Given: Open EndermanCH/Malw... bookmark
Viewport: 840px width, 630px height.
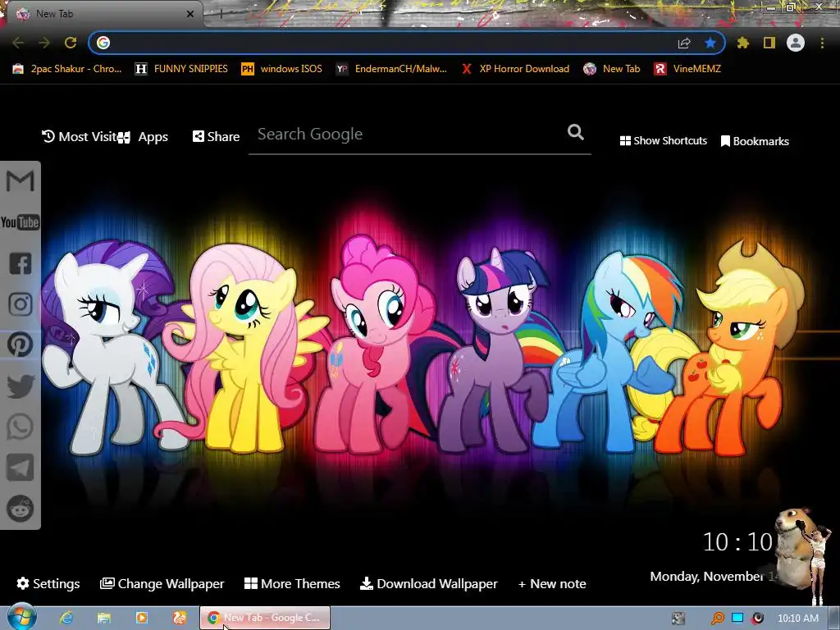Looking at the screenshot, I should click(x=391, y=69).
